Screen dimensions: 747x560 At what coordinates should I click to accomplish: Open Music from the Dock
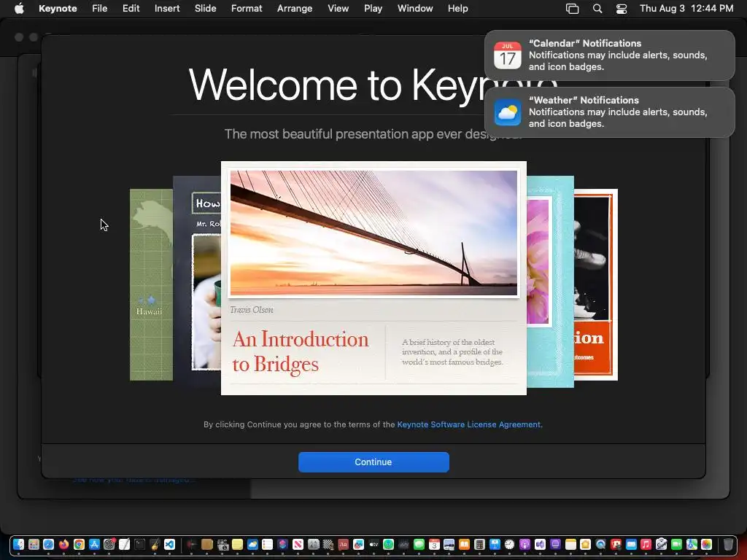(x=646, y=544)
